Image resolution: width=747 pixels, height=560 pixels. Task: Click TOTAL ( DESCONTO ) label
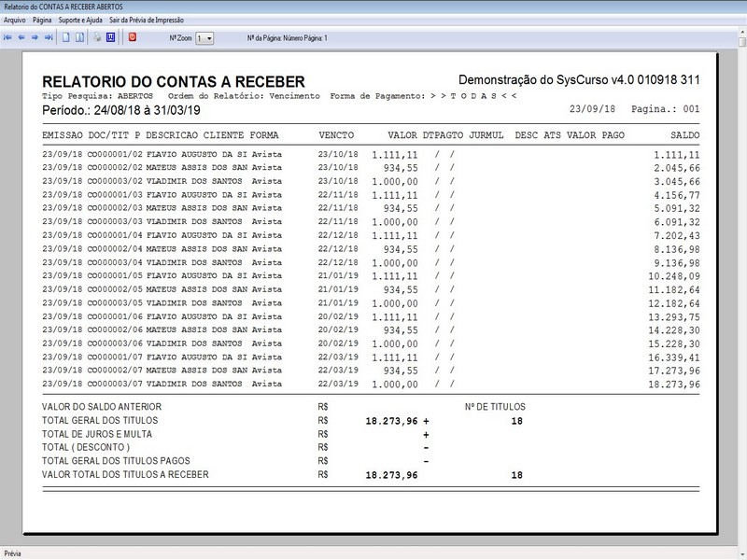pos(86,447)
